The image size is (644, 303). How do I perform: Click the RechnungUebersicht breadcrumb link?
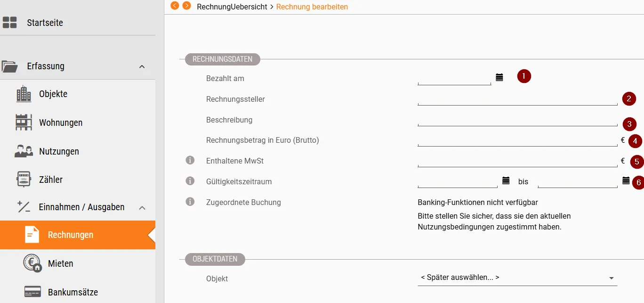coord(232,7)
